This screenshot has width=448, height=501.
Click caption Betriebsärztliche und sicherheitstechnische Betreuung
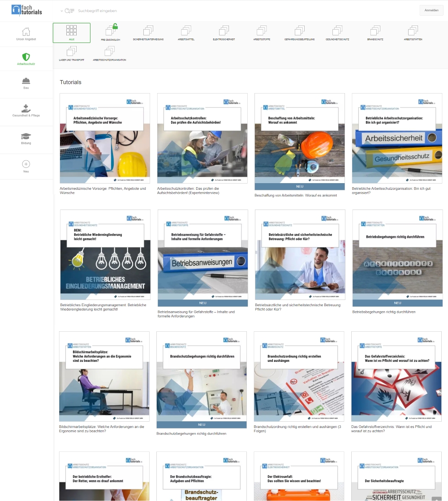tap(298, 307)
